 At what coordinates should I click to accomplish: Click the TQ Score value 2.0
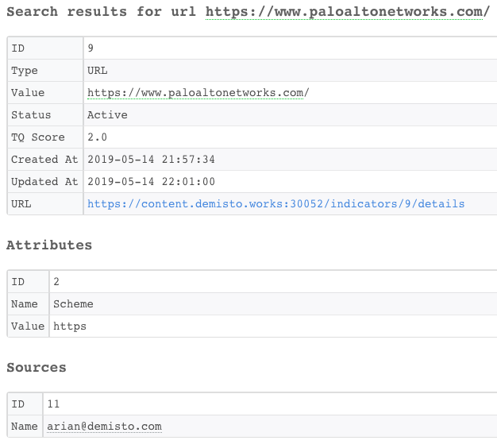[97, 137]
